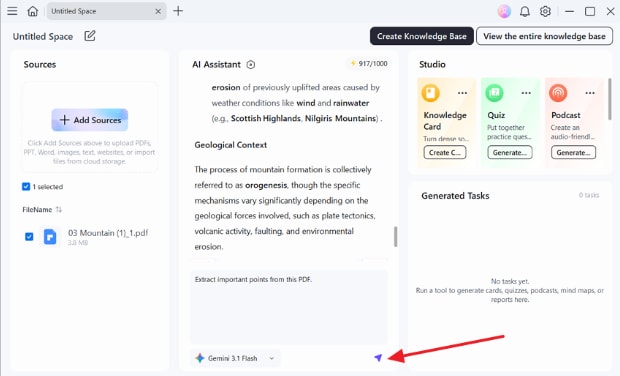Image resolution: width=620 pixels, height=376 pixels.
Task: Start new chat icon beside AI Assistant
Action: 251,64
